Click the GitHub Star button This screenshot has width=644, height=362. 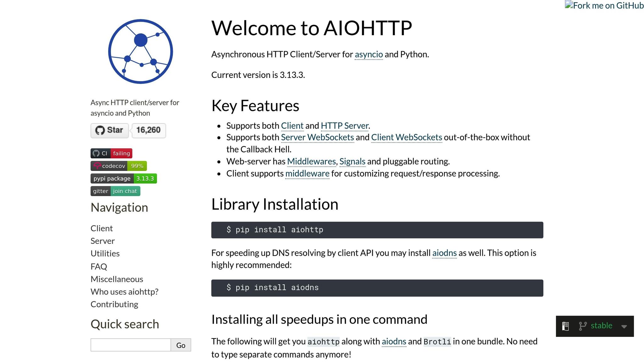point(109,130)
